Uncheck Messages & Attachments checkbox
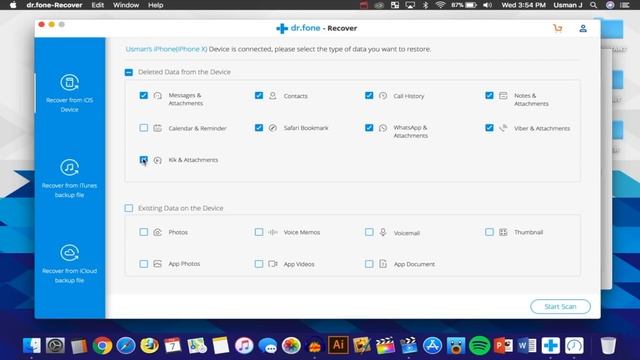Screen dimensions: 640x360 pos(144,96)
